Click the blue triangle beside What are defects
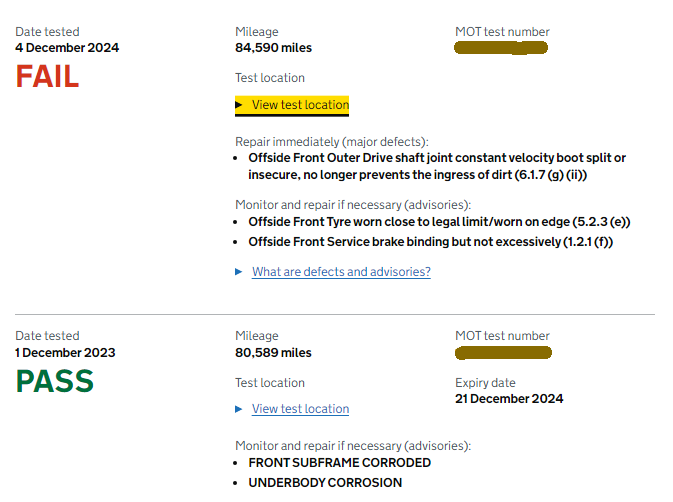The image size is (673, 502). point(239,272)
